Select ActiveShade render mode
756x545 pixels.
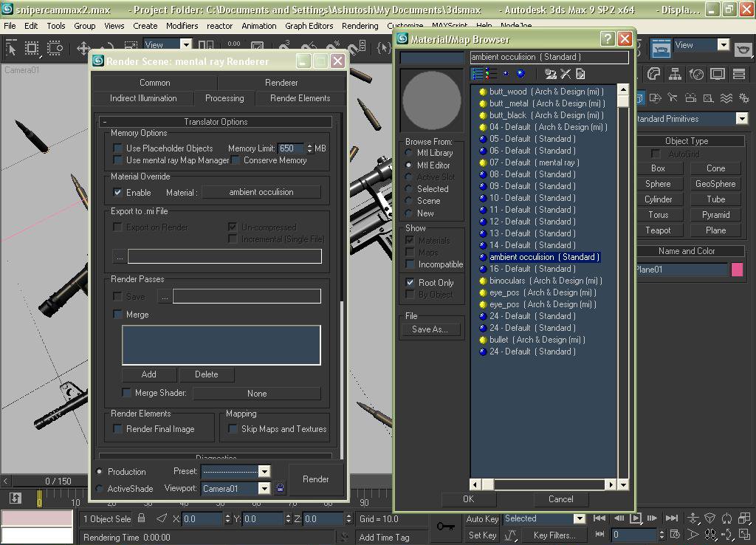tap(100, 489)
